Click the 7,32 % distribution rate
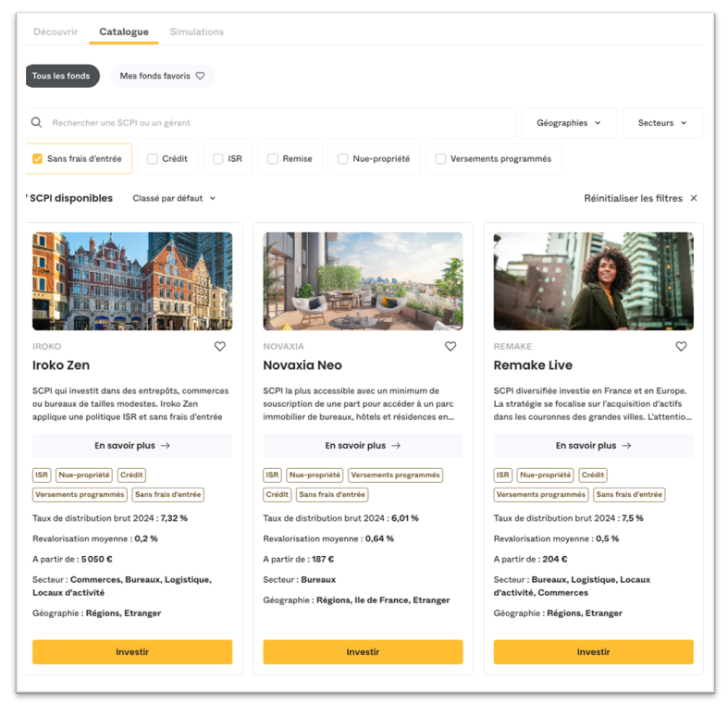 (174, 518)
